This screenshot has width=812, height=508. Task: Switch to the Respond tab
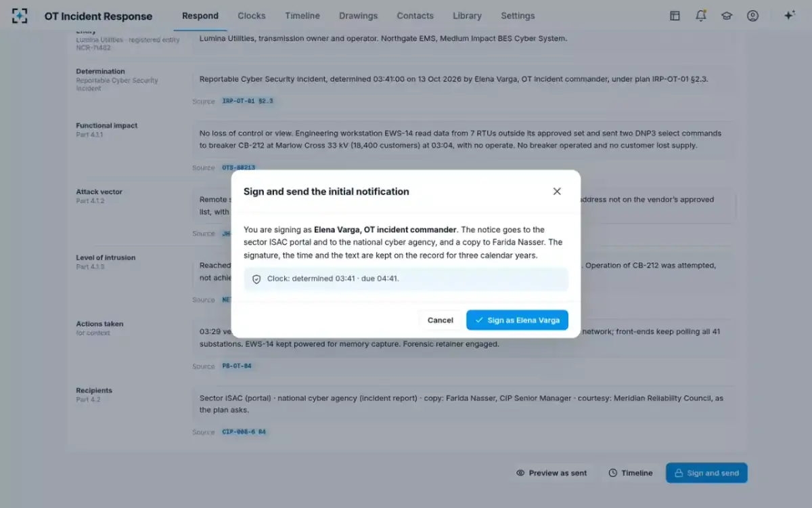200,16
